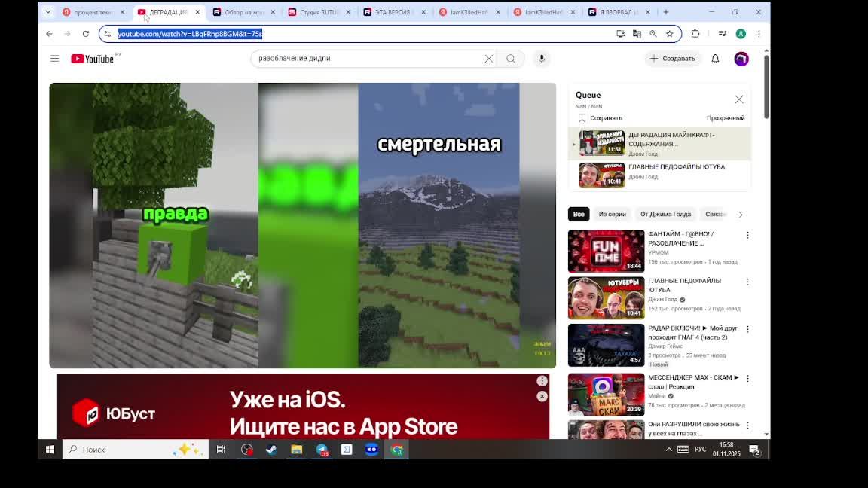Translate this page icon in address bar

tap(637, 34)
